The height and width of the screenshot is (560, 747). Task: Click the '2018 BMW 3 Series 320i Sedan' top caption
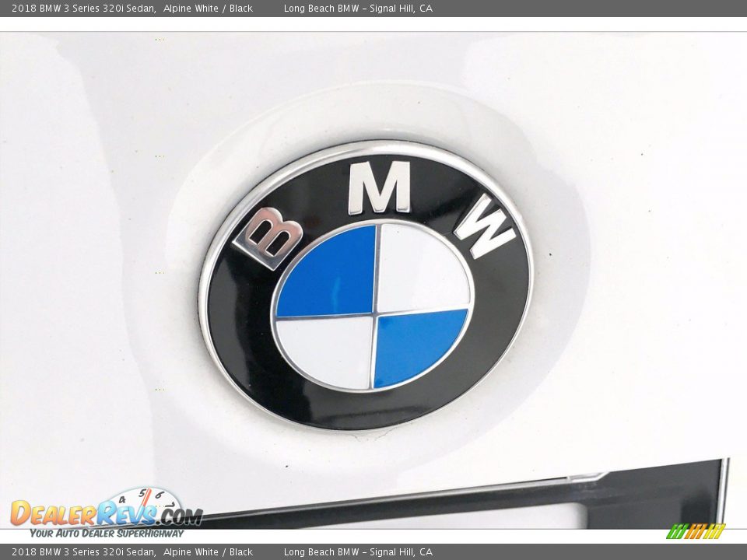(84, 8)
